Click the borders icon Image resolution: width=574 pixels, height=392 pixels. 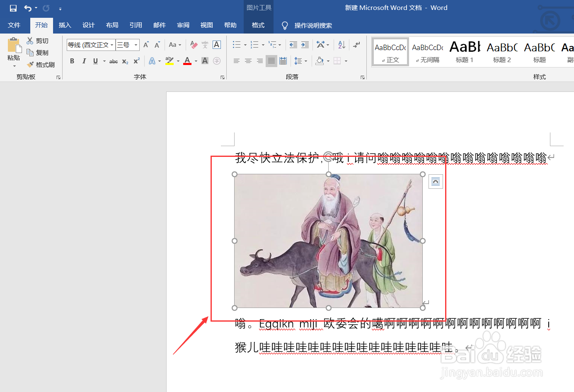click(x=337, y=61)
